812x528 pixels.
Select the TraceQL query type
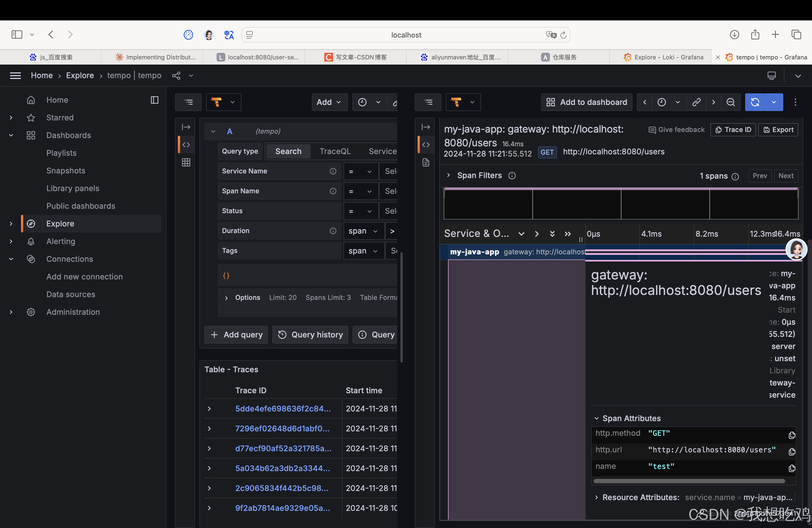[335, 151]
